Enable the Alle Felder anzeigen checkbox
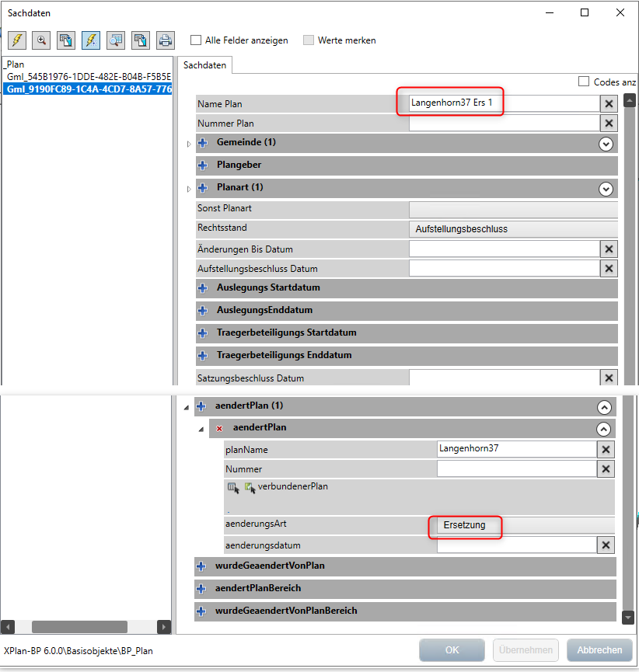Screen dimensions: 639x672 pyautogui.click(x=196, y=40)
